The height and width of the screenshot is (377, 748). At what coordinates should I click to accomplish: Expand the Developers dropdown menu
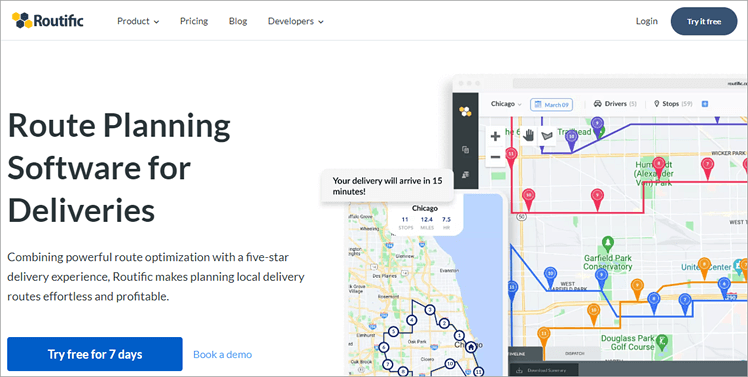pyautogui.click(x=295, y=21)
